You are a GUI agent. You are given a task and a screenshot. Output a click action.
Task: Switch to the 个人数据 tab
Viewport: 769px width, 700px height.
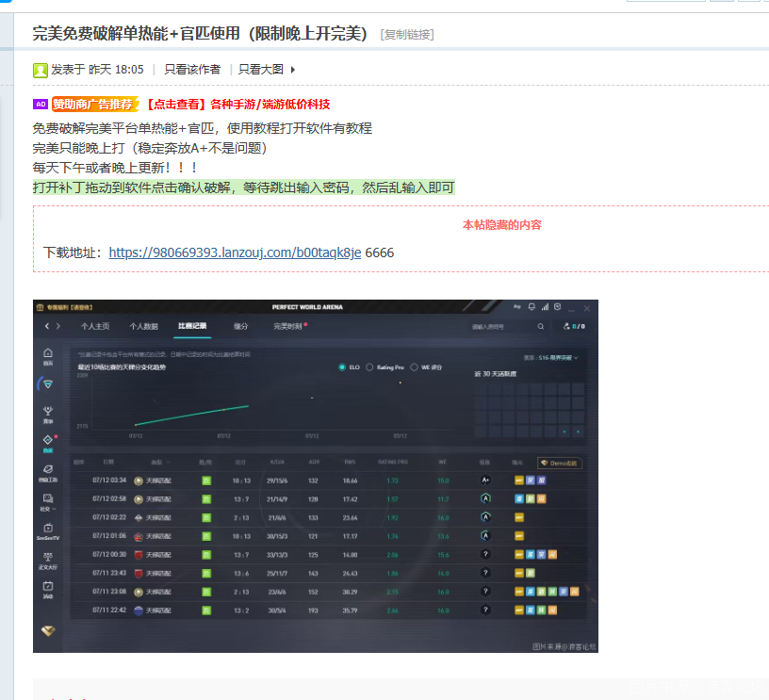(142, 326)
